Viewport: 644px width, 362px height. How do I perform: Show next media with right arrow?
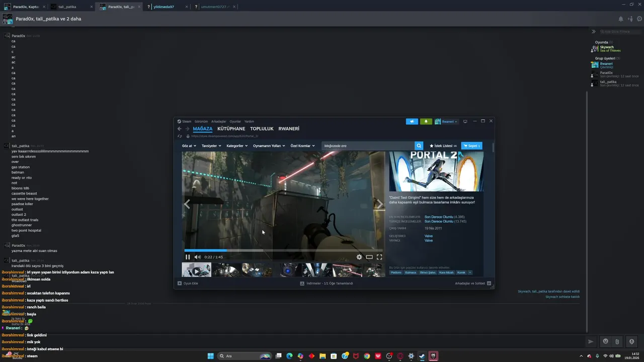[x=380, y=204]
